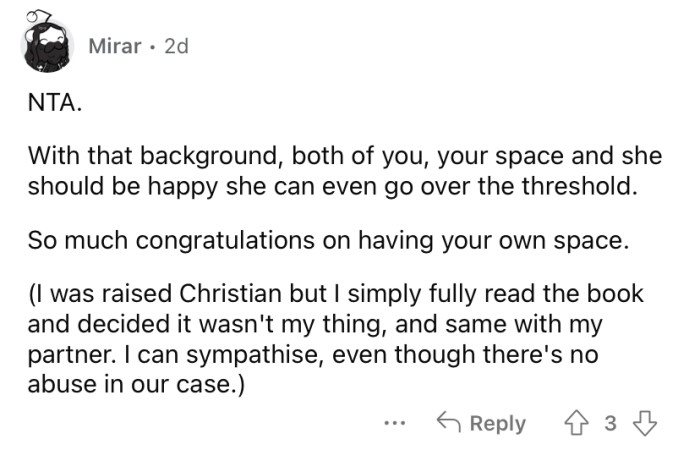Open Mirar's bearded avatar image
Viewport: 700px width, 450px height.
pos(46,44)
